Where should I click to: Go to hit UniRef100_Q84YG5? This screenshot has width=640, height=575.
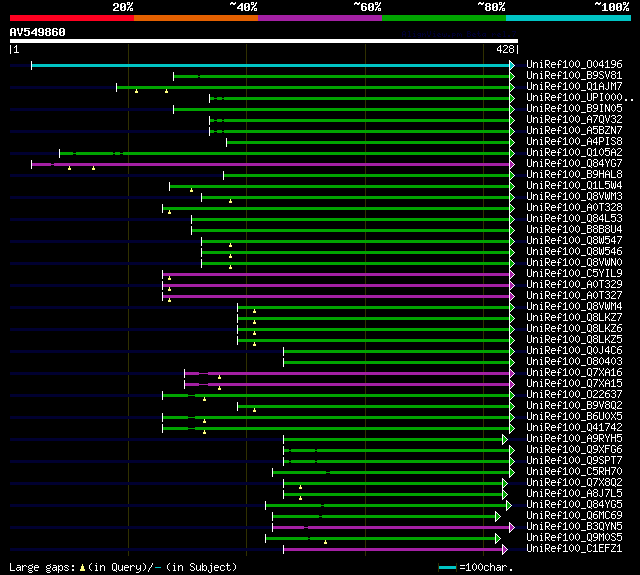click(574, 505)
